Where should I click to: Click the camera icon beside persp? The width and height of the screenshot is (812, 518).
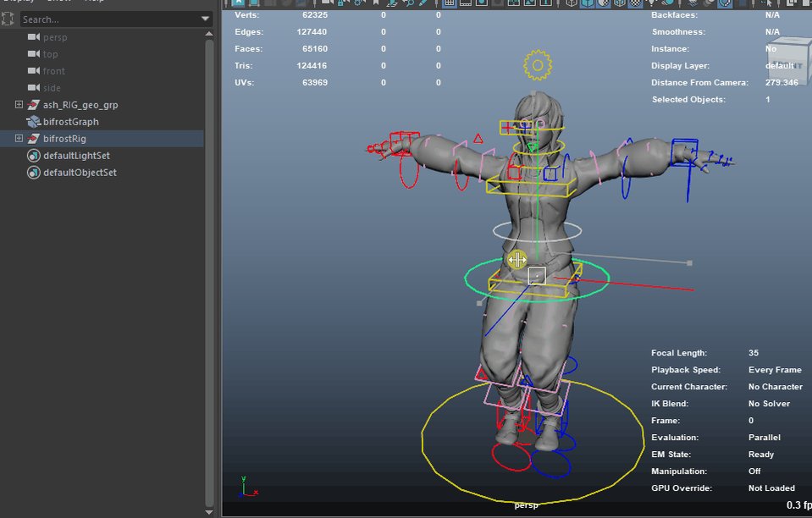click(x=34, y=36)
